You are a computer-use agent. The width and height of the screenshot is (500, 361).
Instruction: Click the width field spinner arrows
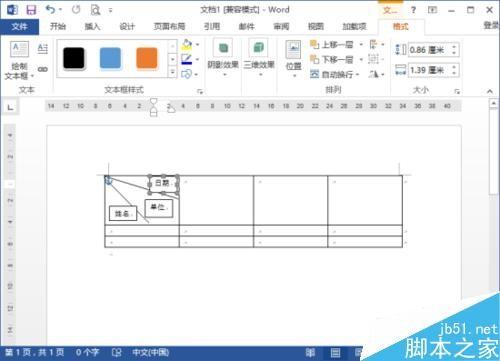click(454, 70)
